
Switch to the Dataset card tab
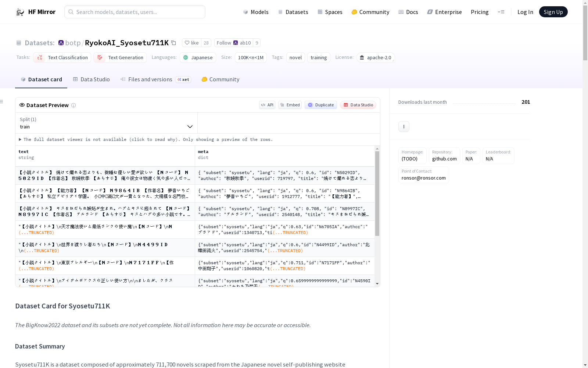(x=41, y=79)
